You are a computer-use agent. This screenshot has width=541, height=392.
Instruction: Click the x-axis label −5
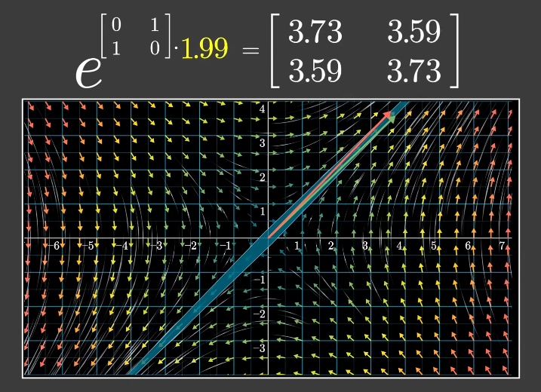(x=87, y=246)
